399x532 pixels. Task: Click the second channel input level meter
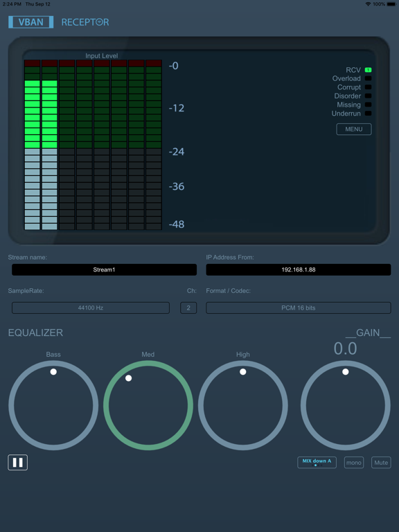[x=50, y=145]
